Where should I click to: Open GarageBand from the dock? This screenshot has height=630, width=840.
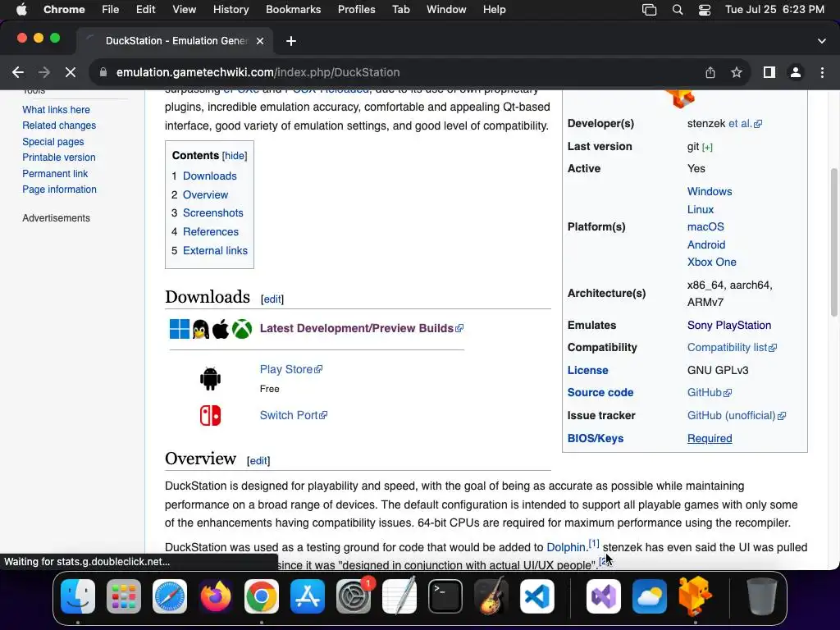pyautogui.click(x=491, y=596)
